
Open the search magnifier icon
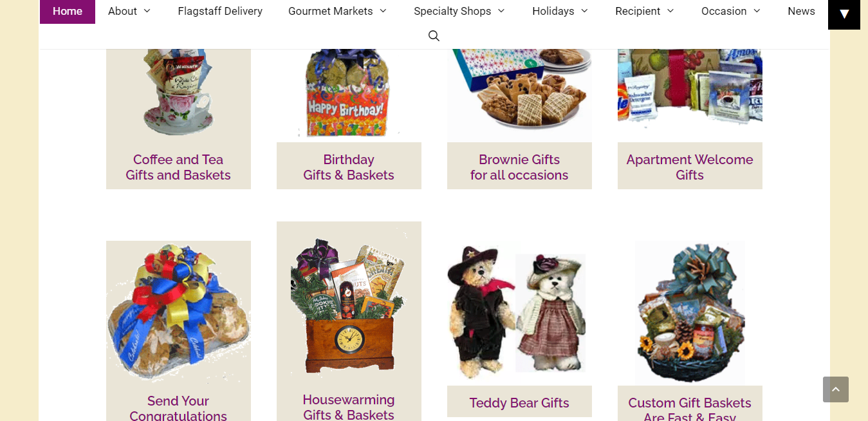[434, 36]
